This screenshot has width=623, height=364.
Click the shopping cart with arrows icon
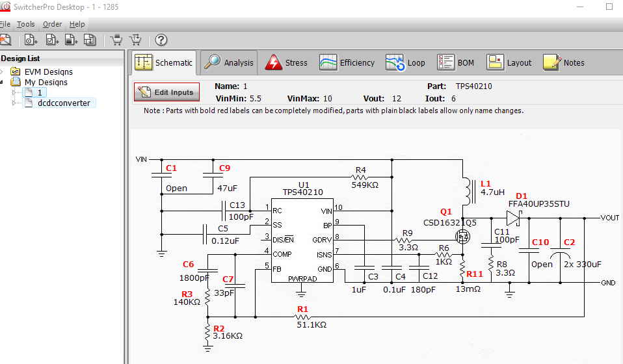tap(135, 40)
